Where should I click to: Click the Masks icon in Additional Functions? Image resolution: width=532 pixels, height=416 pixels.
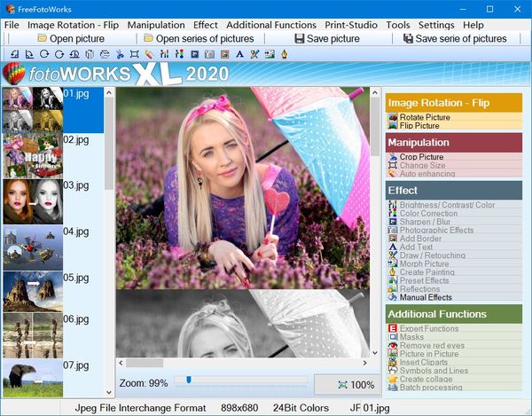point(393,337)
